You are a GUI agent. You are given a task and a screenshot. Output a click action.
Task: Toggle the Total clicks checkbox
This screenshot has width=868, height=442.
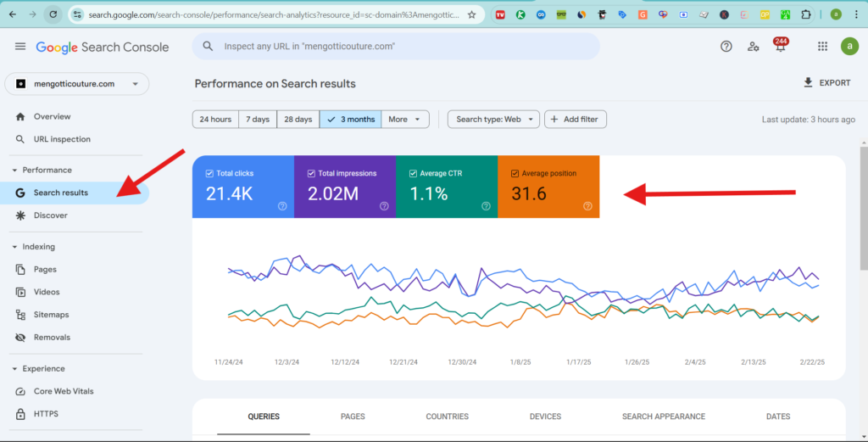coord(209,173)
